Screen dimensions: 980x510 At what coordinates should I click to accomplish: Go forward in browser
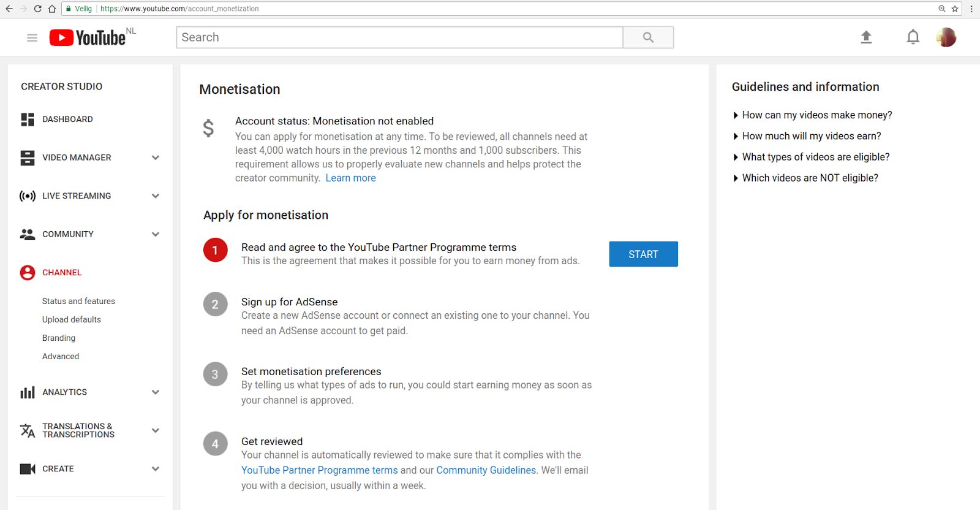[23, 9]
